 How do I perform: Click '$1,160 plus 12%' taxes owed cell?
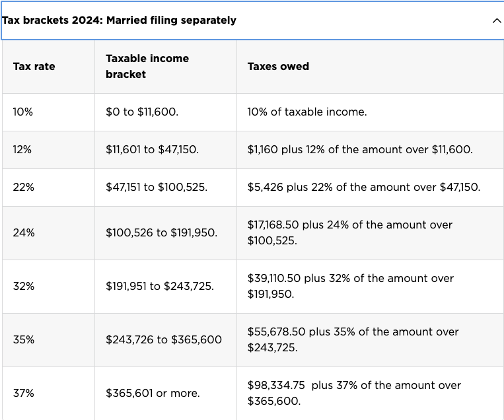371,150
